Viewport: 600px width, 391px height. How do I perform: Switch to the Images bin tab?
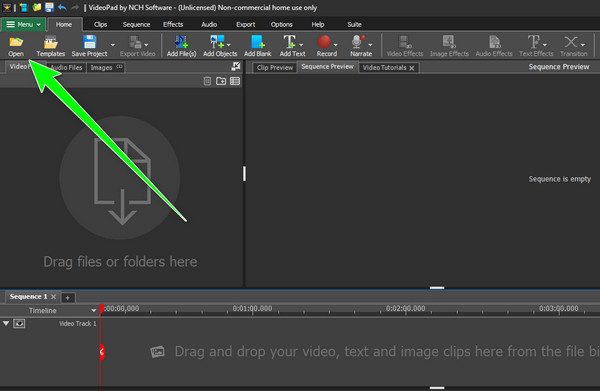pyautogui.click(x=106, y=68)
